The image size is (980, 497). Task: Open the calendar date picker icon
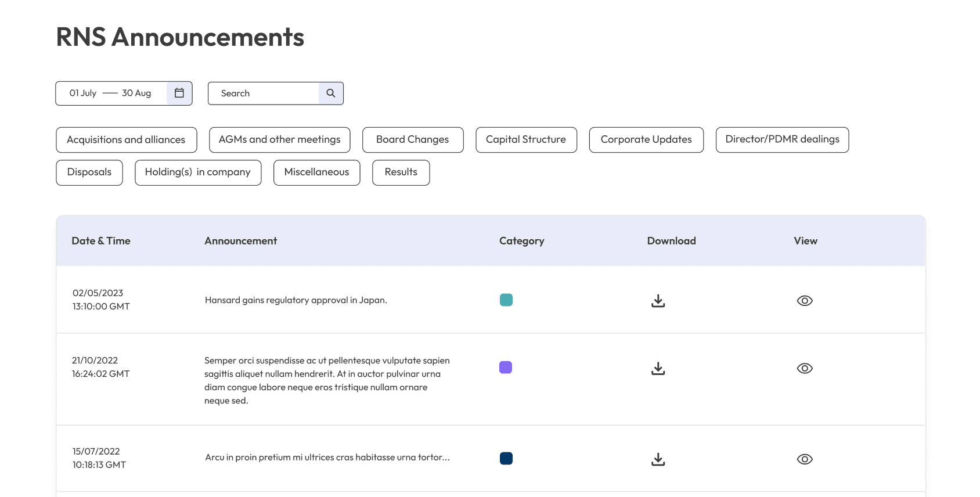click(179, 93)
